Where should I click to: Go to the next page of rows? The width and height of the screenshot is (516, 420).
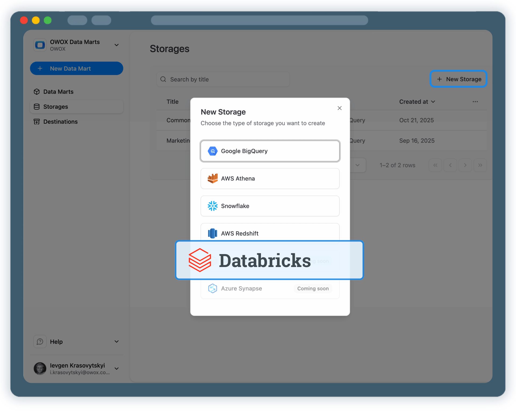click(x=465, y=165)
